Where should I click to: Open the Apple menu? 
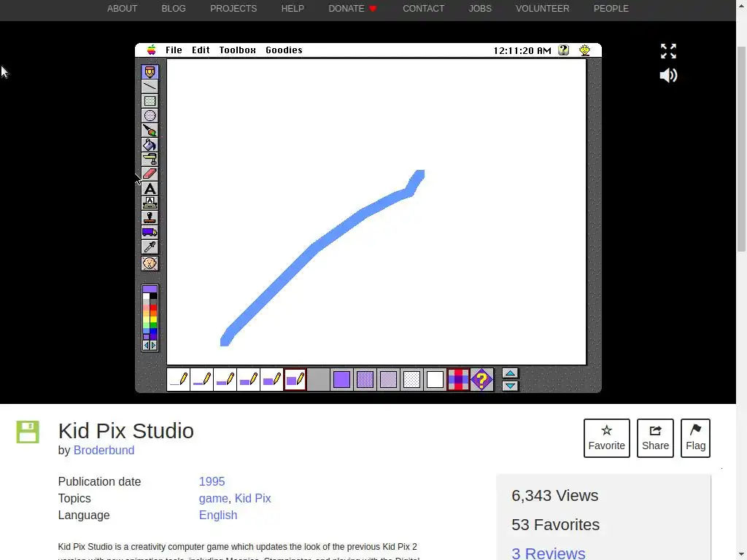point(152,50)
